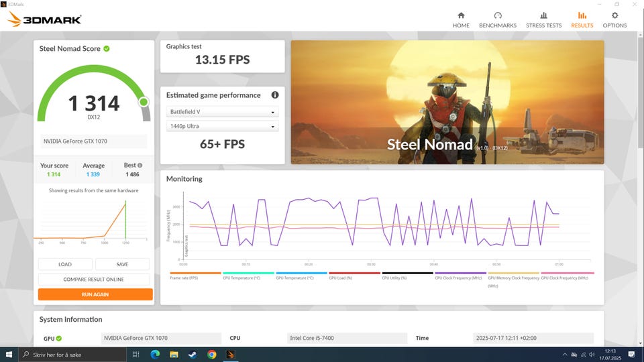Toggle the CPU Temperature legend
The height and width of the screenshot is (362, 644).
248,276
